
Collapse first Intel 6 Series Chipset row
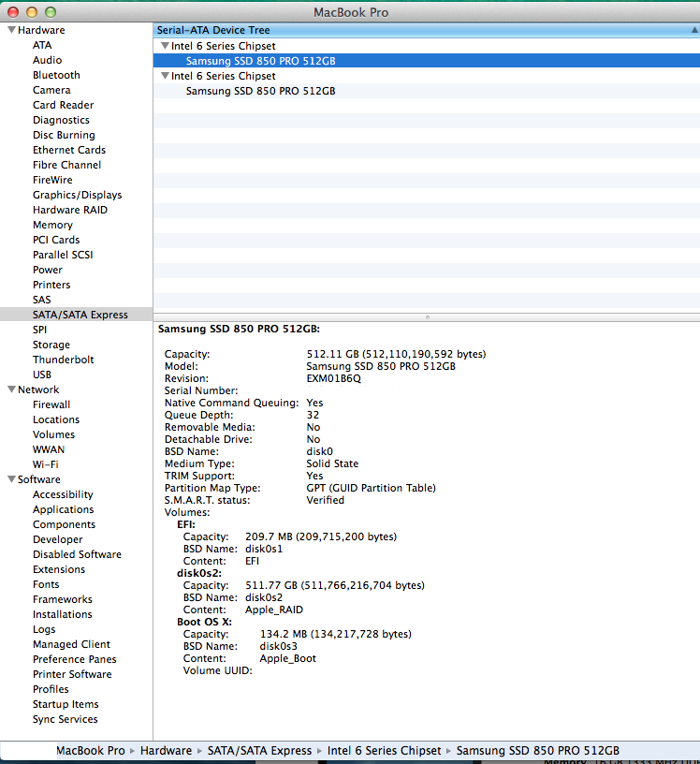pyautogui.click(x=165, y=46)
